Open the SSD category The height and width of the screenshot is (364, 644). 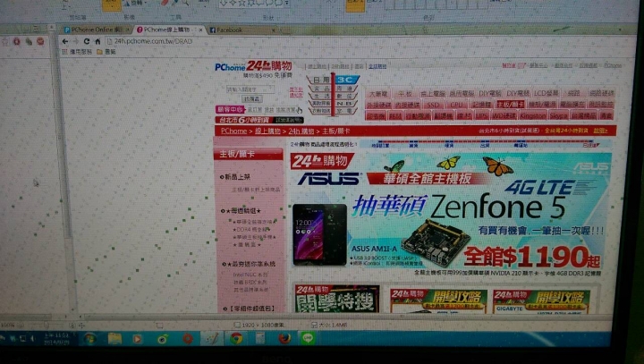[433, 106]
